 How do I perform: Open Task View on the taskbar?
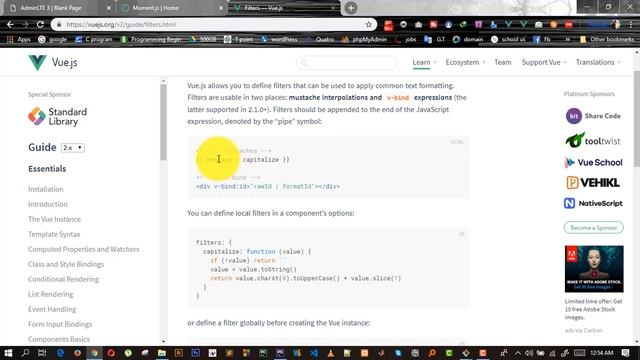tap(42, 353)
